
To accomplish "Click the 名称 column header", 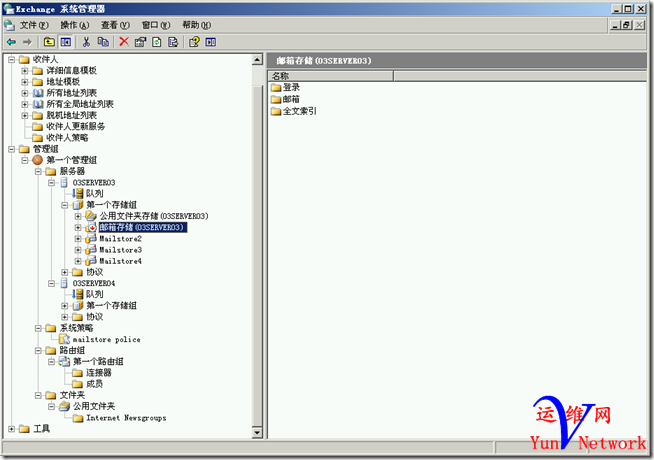I will coord(331,76).
